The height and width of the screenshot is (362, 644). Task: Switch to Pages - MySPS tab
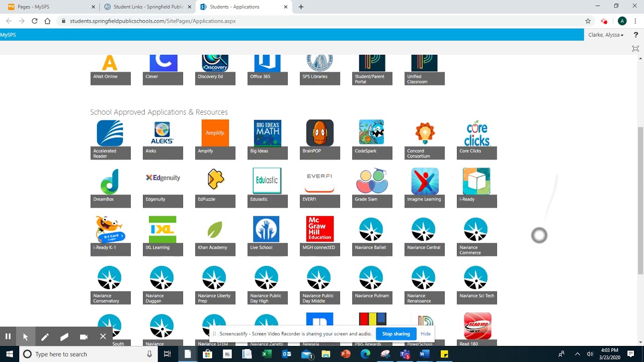point(50,7)
